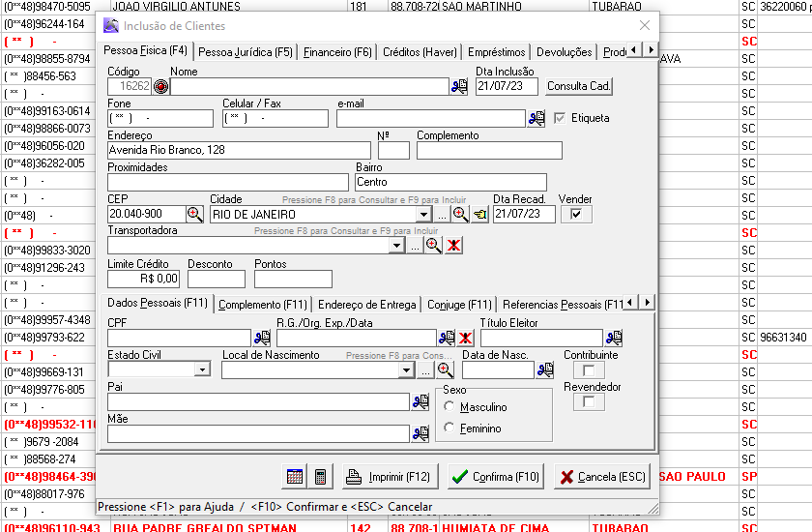Click the red X icon in Transportadora row
This screenshot has height=532, width=812.
[453, 246]
